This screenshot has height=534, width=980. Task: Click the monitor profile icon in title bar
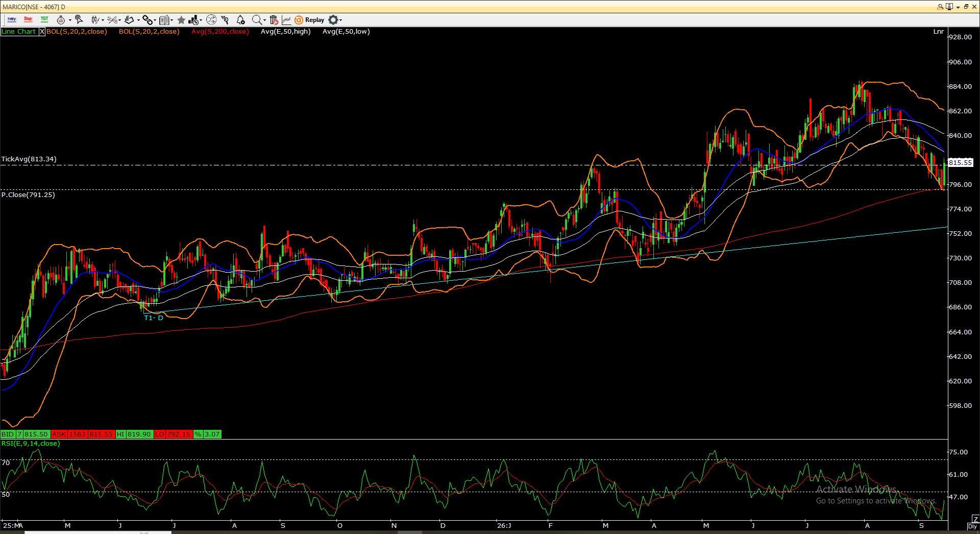[x=949, y=7]
